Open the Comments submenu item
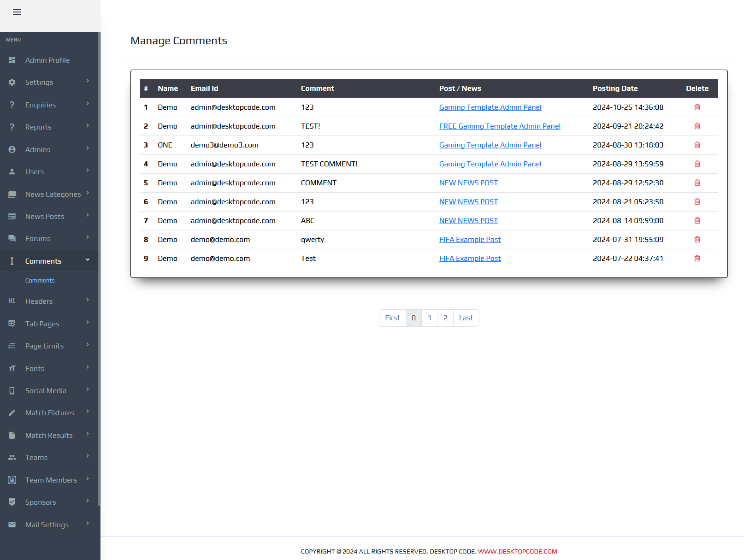Screen dimensions: 744x560 pos(40,281)
